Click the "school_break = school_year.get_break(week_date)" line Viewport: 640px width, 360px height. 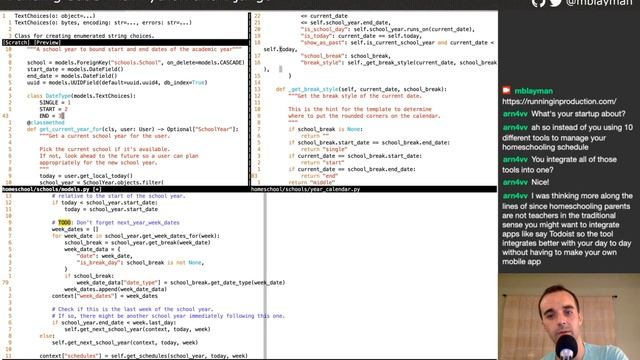(x=137, y=243)
